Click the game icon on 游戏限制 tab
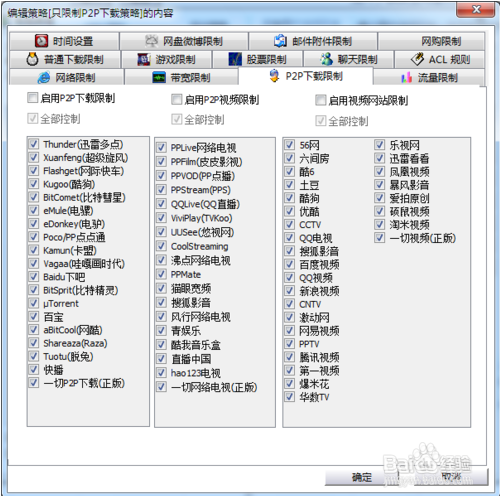This screenshot has width=500, height=496. coord(144,60)
